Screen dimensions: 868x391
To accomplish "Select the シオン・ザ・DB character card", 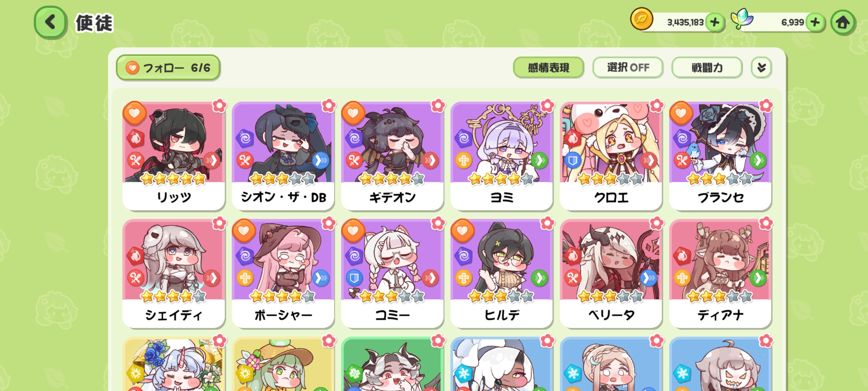I will [x=283, y=156].
